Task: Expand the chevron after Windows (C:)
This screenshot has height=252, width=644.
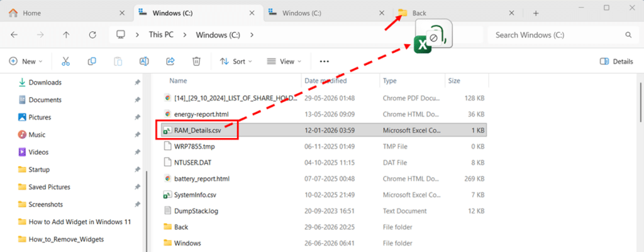Action: tap(252, 35)
